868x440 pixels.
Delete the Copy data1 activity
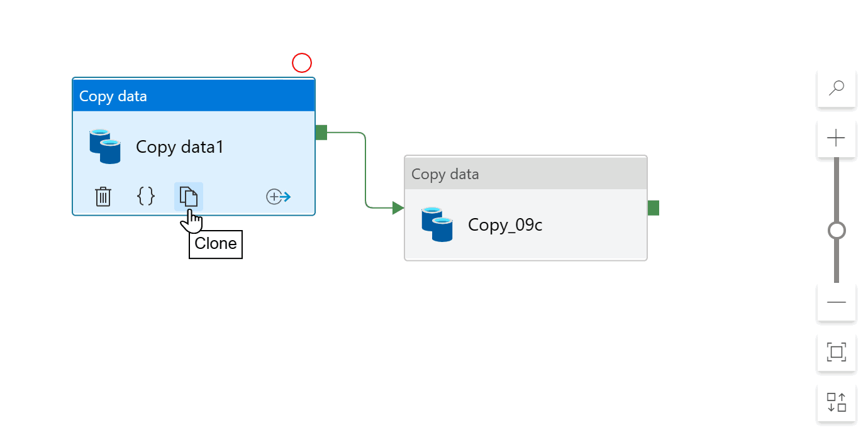[103, 197]
